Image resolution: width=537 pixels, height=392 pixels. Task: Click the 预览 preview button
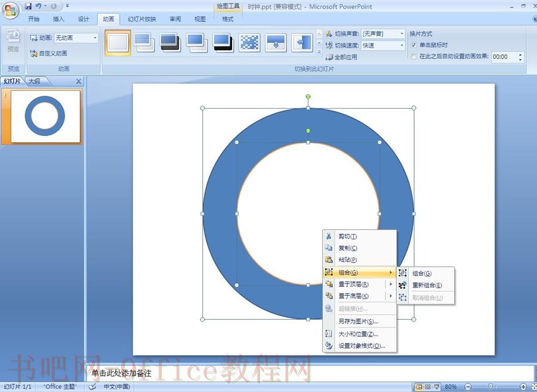click(13, 41)
